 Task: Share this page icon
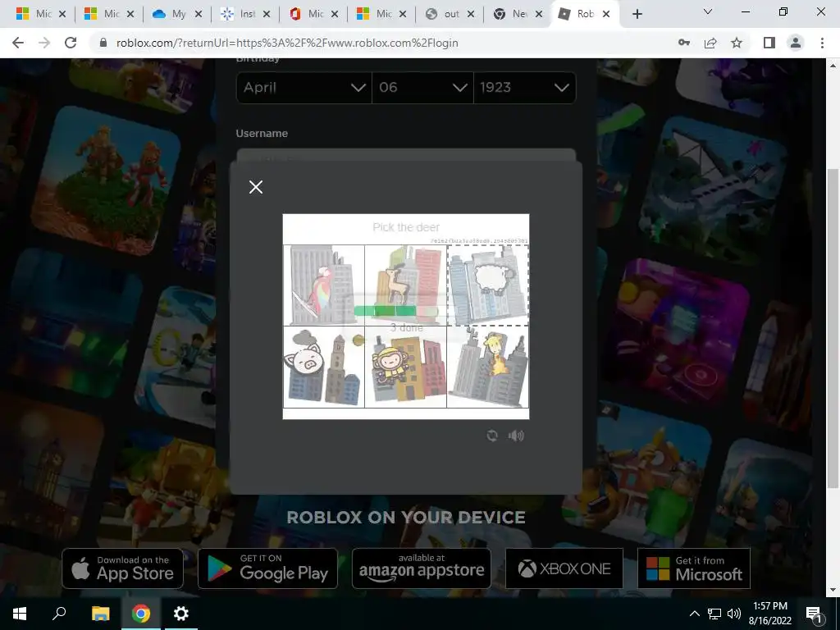(710, 43)
